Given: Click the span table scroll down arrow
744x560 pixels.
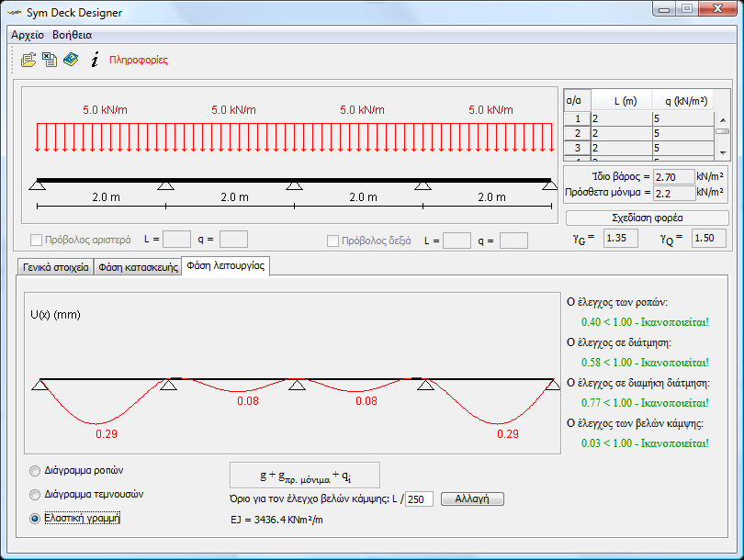Looking at the screenshot, I should tap(723, 153).
